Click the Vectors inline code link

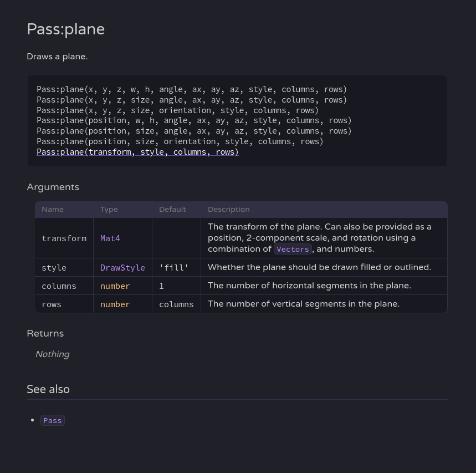click(x=293, y=249)
